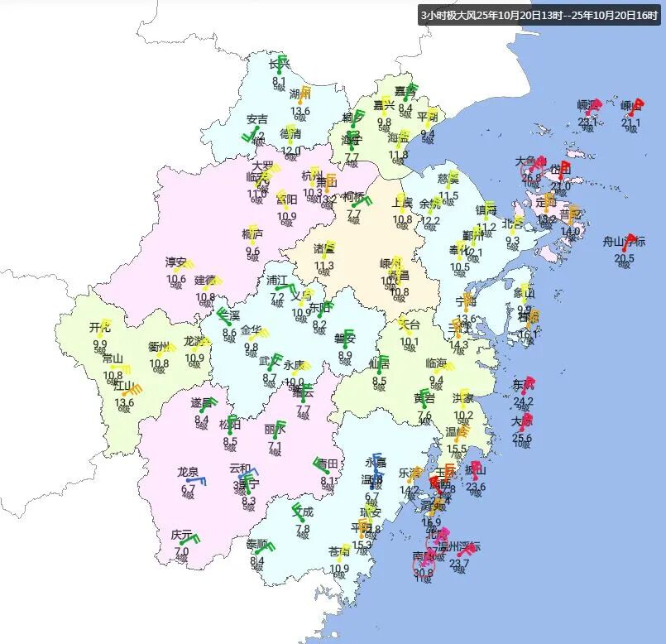666x644 pixels.
Task: Click the 庆元 station name label
Action: tap(181, 535)
